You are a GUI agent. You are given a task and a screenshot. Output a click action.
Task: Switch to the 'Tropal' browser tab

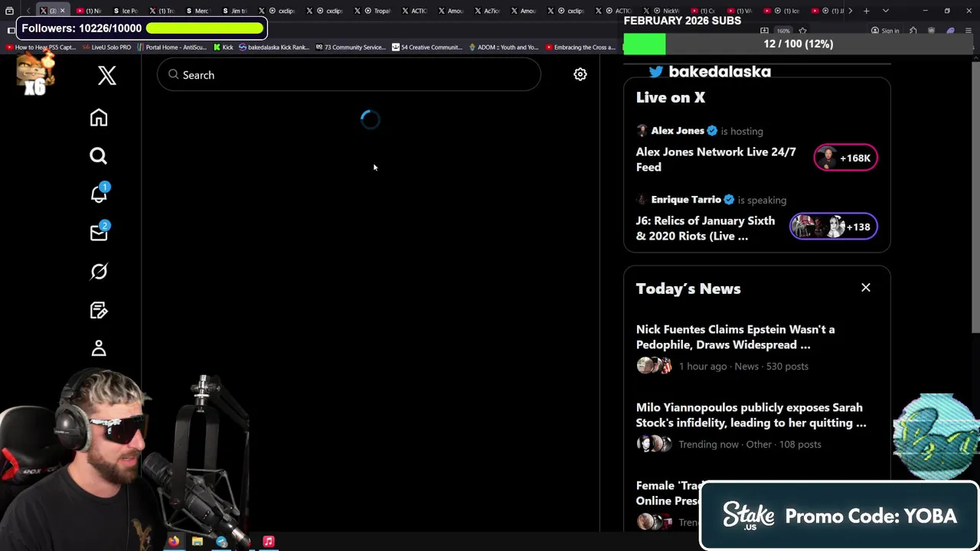point(375,11)
